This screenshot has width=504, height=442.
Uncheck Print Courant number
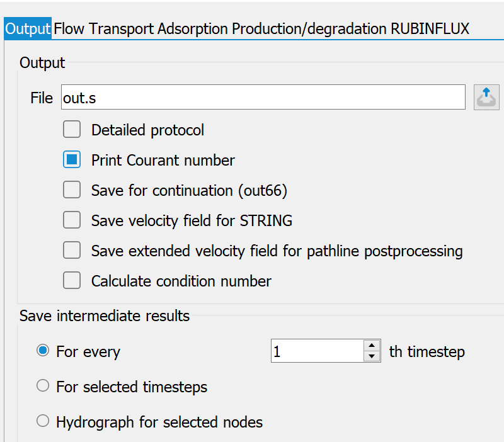(x=72, y=160)
